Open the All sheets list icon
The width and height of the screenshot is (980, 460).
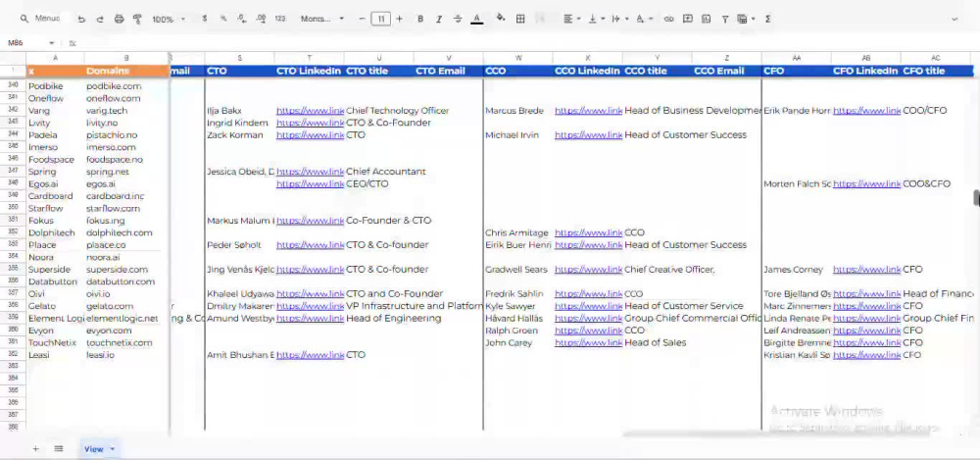[x=59, y=449]
